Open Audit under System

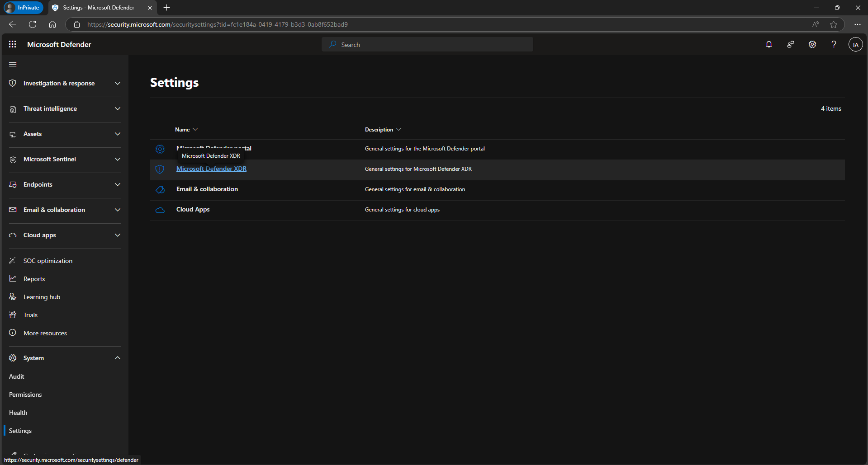(17, 376)
